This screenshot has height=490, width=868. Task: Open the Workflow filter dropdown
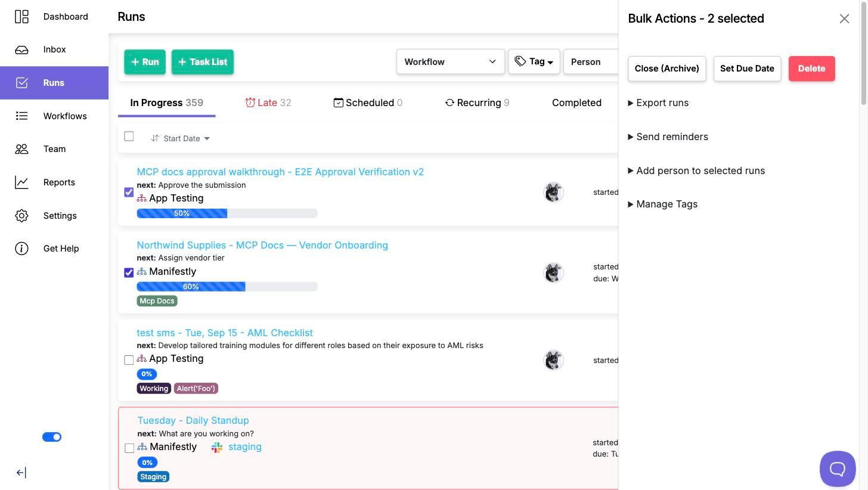(451, 61)
